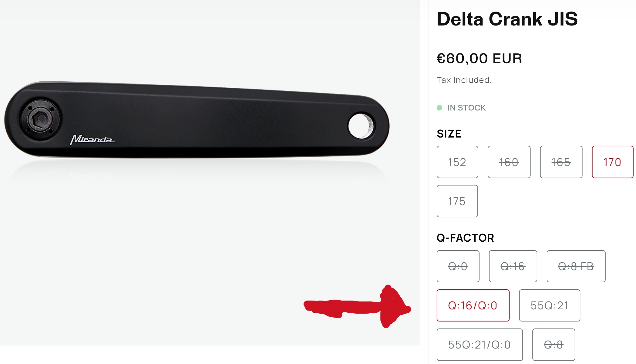This screenshot has width=636, height=364.
Task: Click the Delta Crank JIS product title
Action: 507,19
